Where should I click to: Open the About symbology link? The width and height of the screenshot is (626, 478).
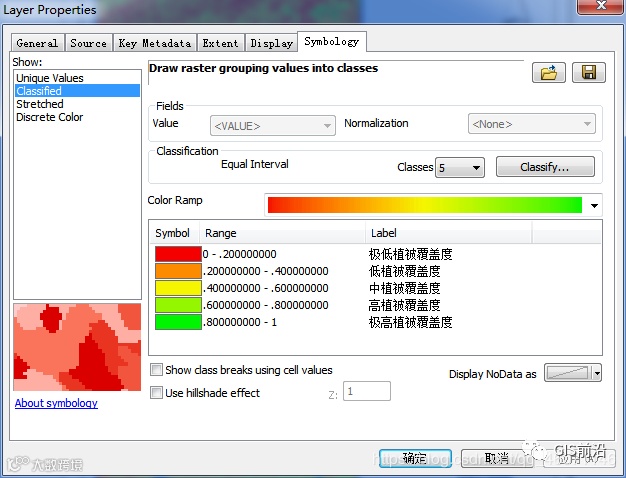coord(56,403)
